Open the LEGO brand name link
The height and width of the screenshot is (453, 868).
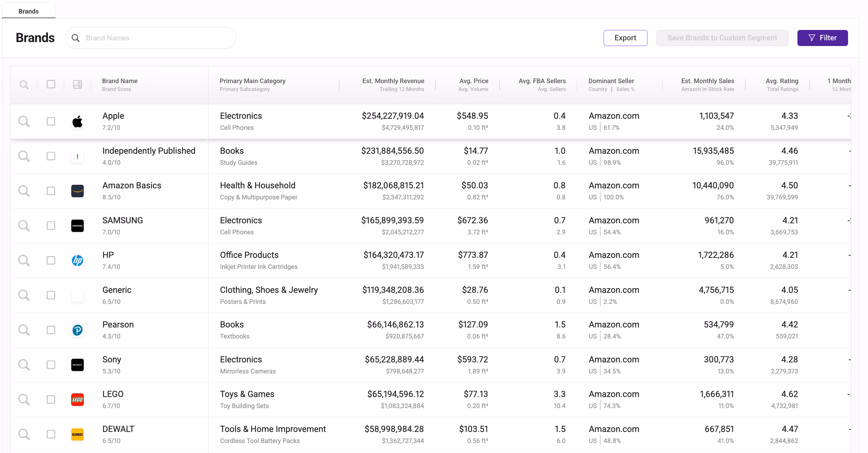[113, 394]
